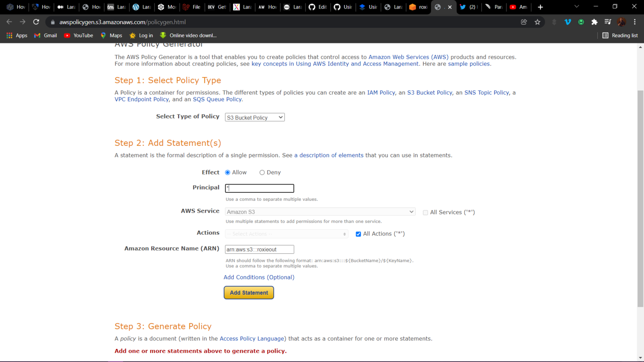Open the Select Type of Policy dropdown
The height and width of the screenshot is (362, 644).
click(x=254, y=117)
